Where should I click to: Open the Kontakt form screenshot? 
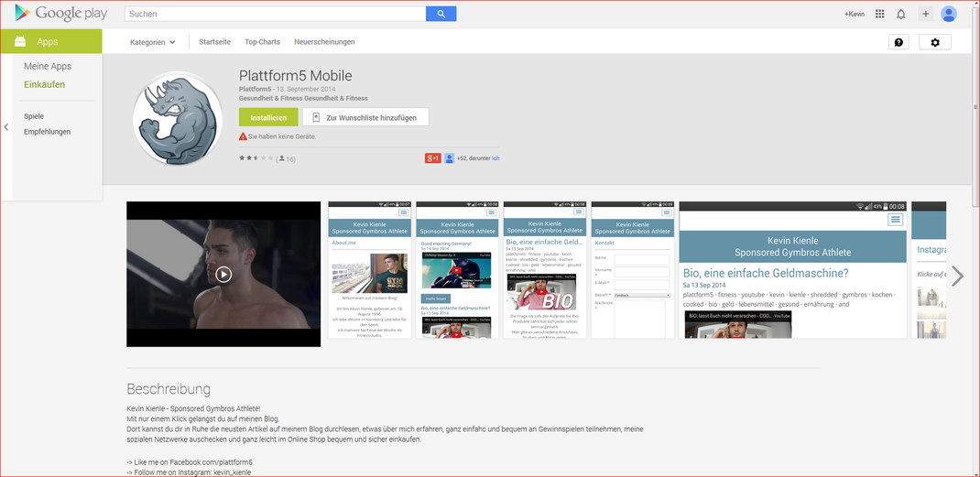tap(632, 270)
